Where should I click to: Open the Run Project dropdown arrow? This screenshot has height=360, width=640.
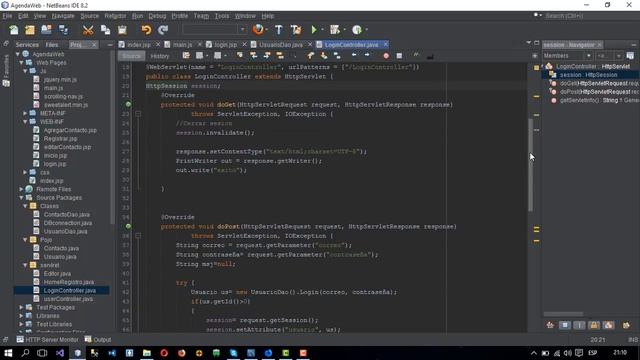[x=322, y=30]
